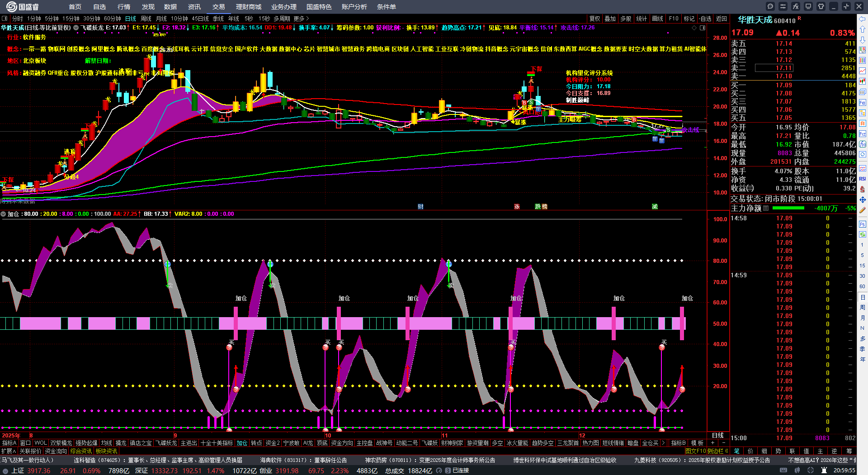Collapse the 侧边栏 sidebar

point(718,451)
